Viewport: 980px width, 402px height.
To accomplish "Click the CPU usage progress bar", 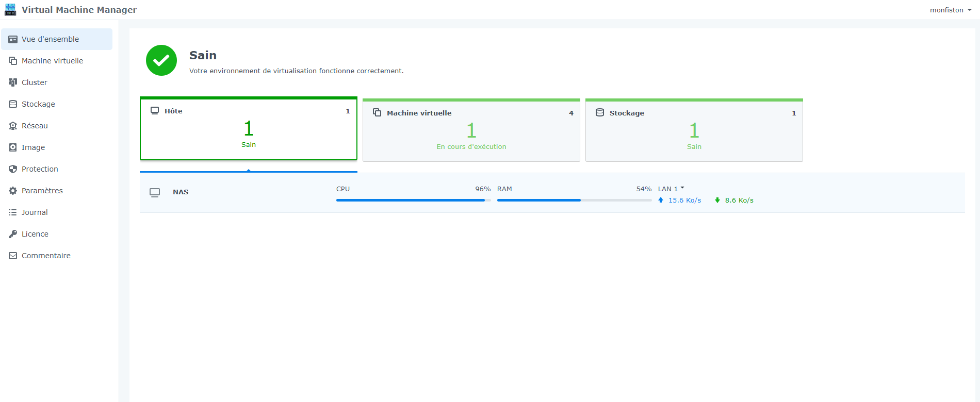I will [x=413, y=200].
